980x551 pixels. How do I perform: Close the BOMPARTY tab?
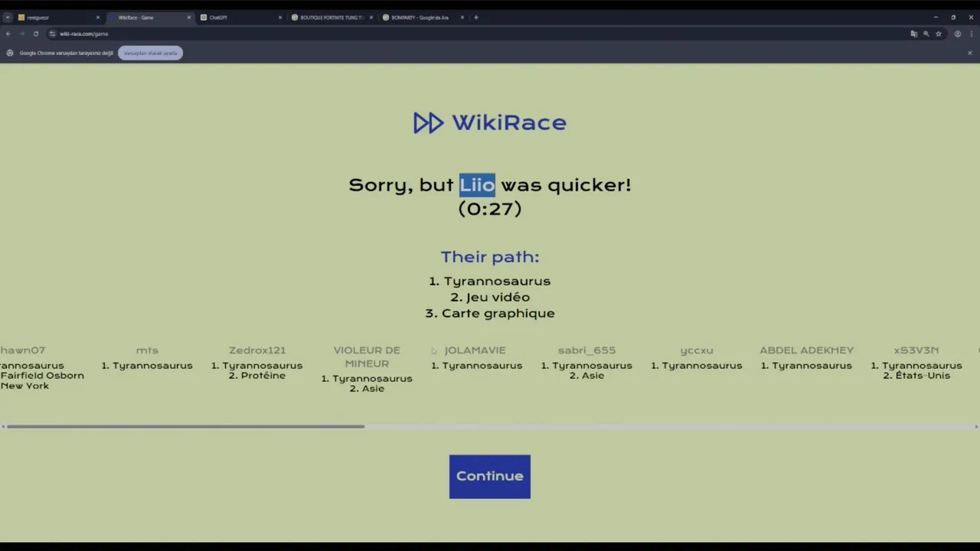tap(462, 17)
